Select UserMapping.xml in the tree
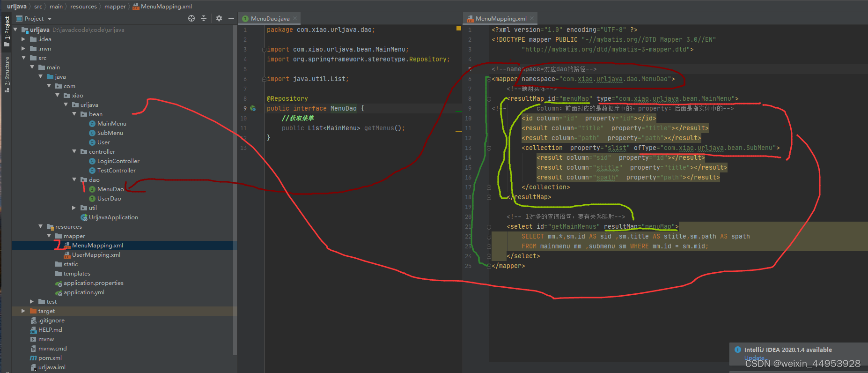The image size is (868, 373). (x=96, y=255)
